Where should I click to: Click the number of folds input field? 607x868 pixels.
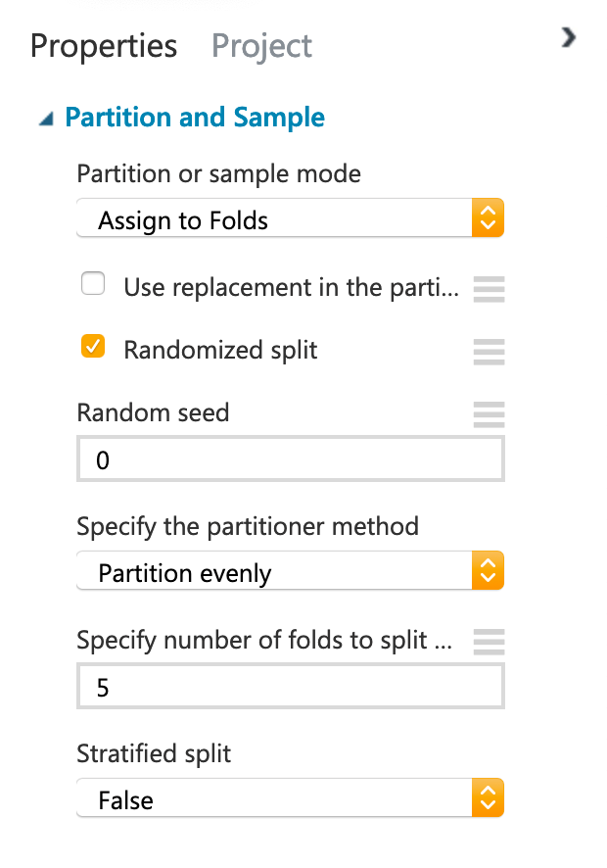pos(291,687)
